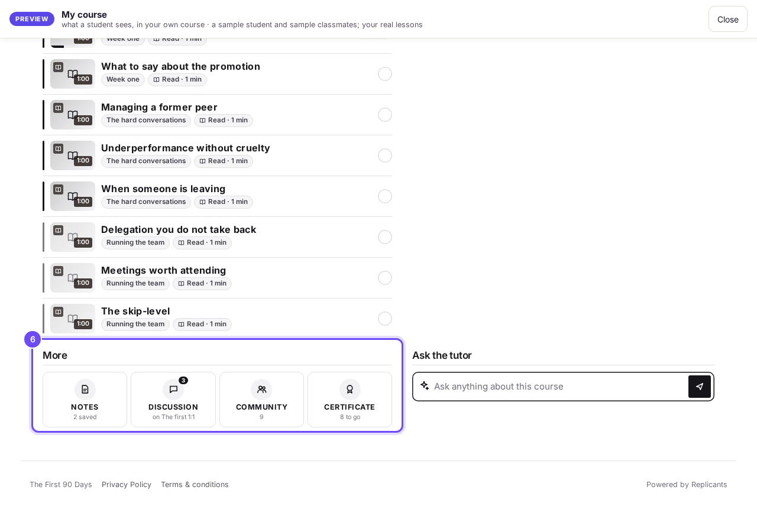Open the Community people icon
Viewport: 757px width, 532px height.
(261, 390)
